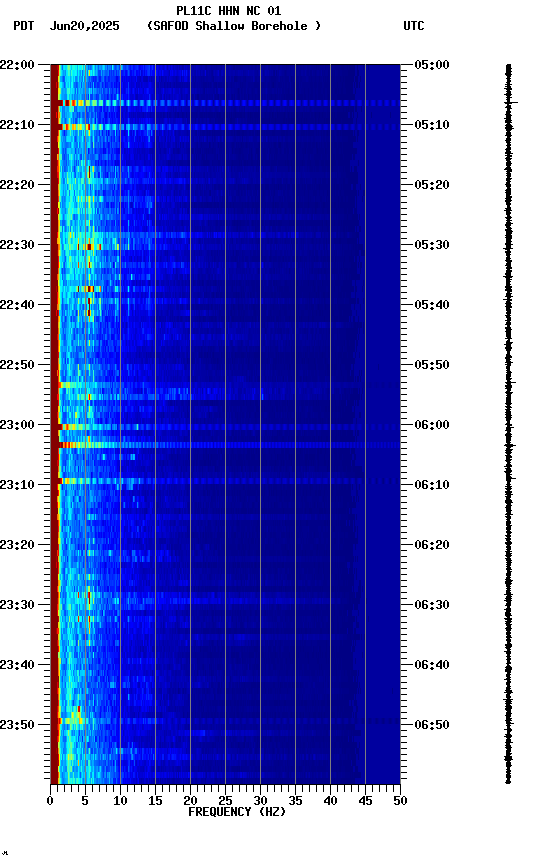
Task: Click the 22:00 PDT time label
Action: pyautogui.click(x=17, y=65)
